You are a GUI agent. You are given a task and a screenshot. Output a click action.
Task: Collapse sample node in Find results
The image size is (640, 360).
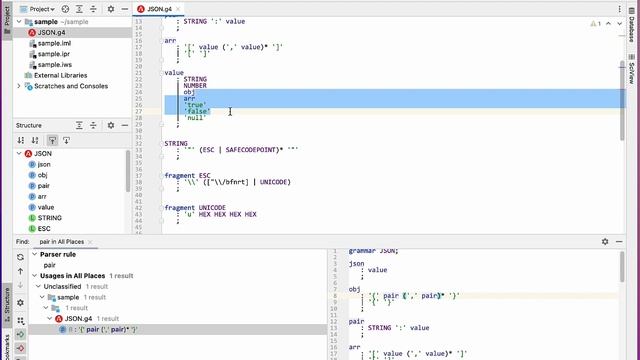click(x=42, y=297)
